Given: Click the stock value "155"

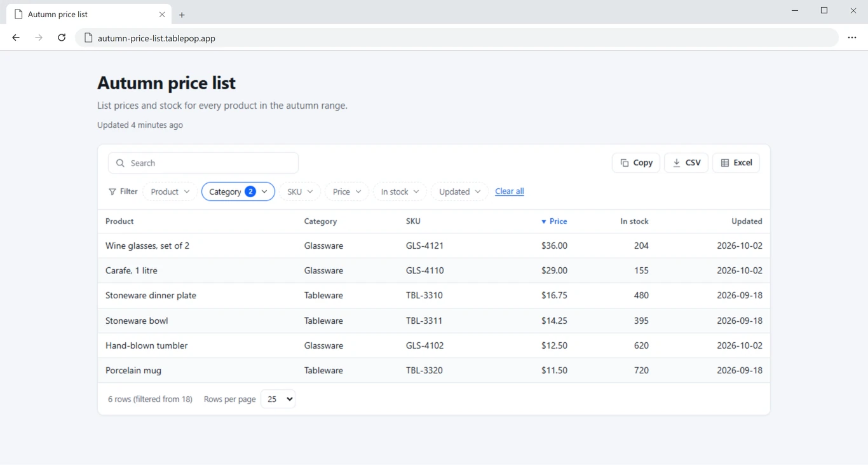Looking at the screenshot, I should click(641, 270).
